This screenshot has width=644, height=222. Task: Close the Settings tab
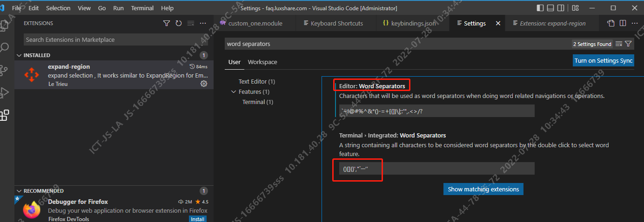click(x=498, y=23)
